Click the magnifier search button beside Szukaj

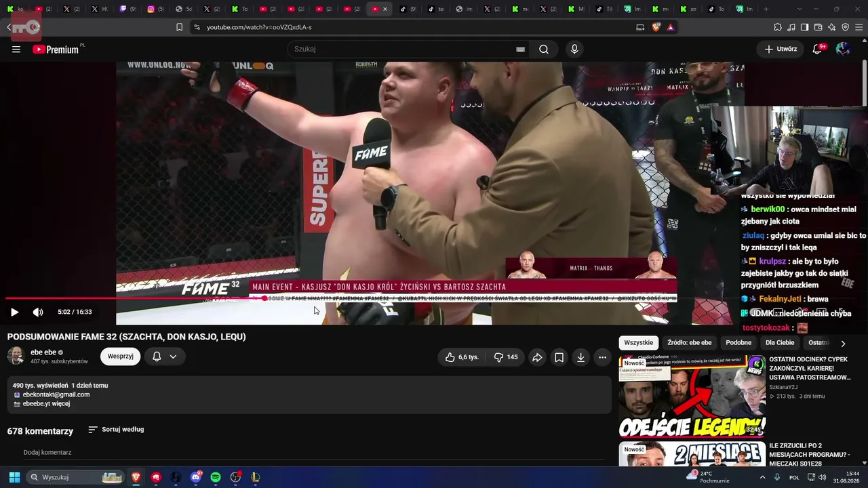click(x=544, y=49)
